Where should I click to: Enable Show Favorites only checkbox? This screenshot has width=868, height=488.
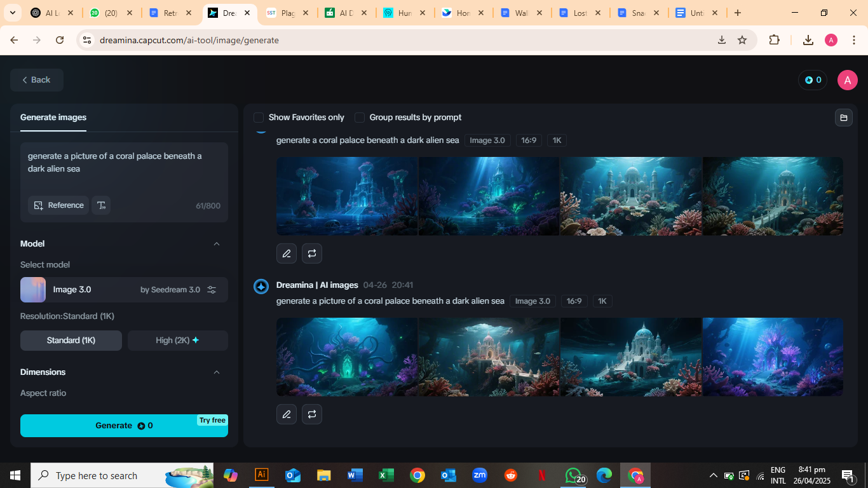pyautogui.click(x=259, y=118)
